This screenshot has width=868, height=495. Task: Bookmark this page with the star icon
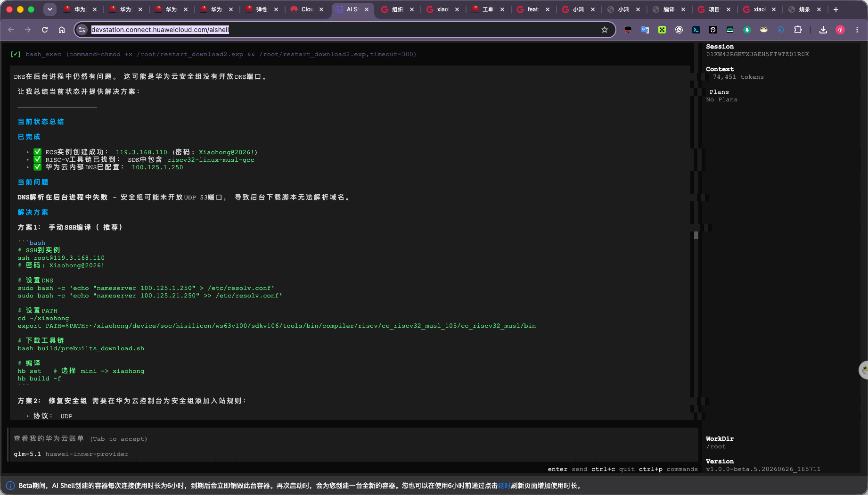pos(605,30)
